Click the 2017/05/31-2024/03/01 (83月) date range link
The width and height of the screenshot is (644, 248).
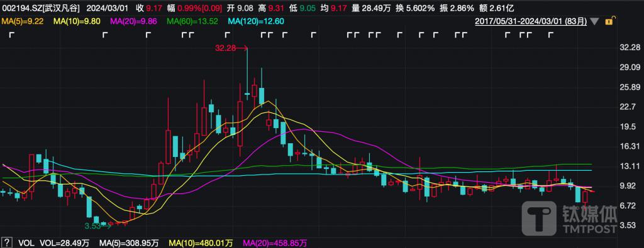[531, 21]
